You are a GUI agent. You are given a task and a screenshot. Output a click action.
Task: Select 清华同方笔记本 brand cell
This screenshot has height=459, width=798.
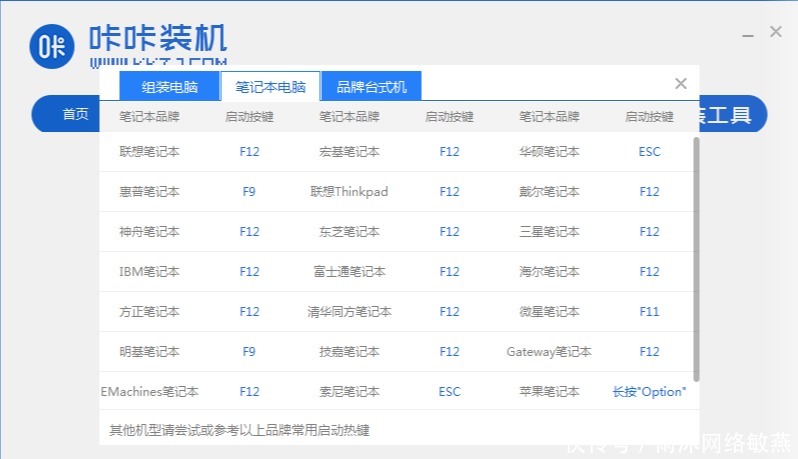click(349, 311)
